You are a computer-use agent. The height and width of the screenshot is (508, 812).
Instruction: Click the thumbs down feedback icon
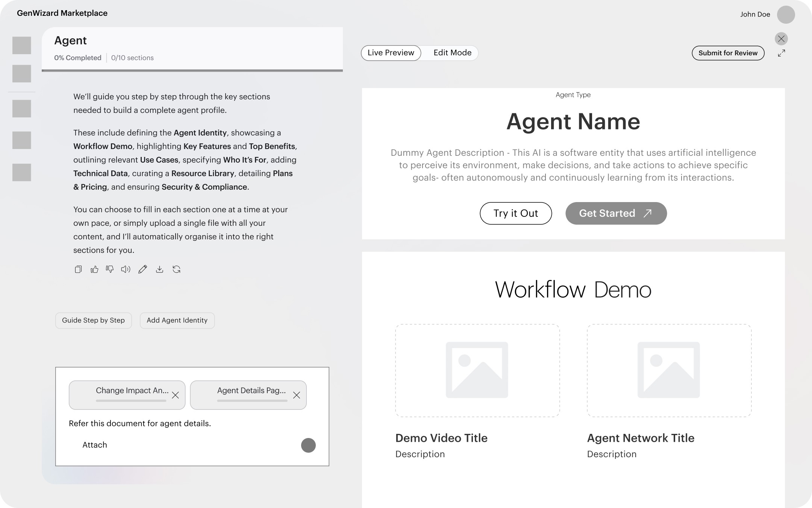110,269
